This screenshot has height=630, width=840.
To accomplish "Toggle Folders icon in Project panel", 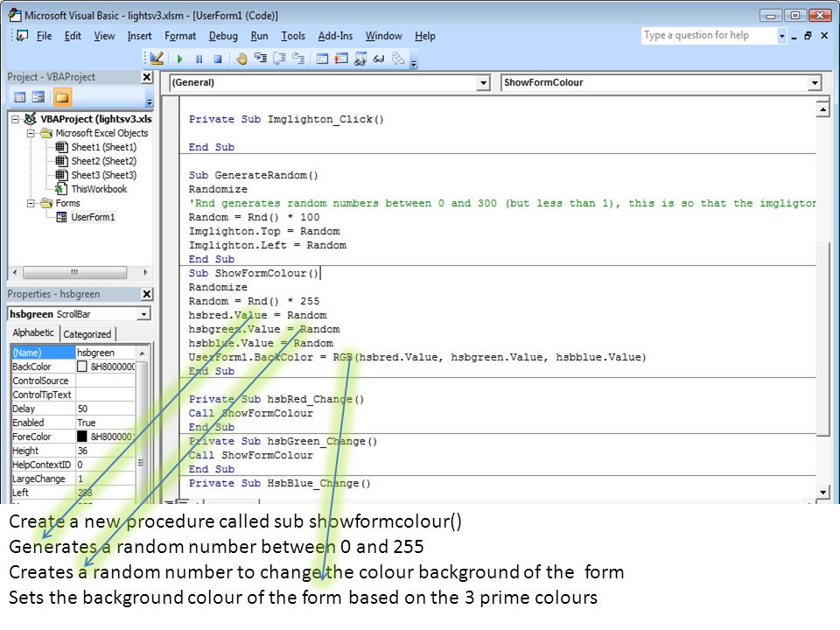I will coord(61,97).
